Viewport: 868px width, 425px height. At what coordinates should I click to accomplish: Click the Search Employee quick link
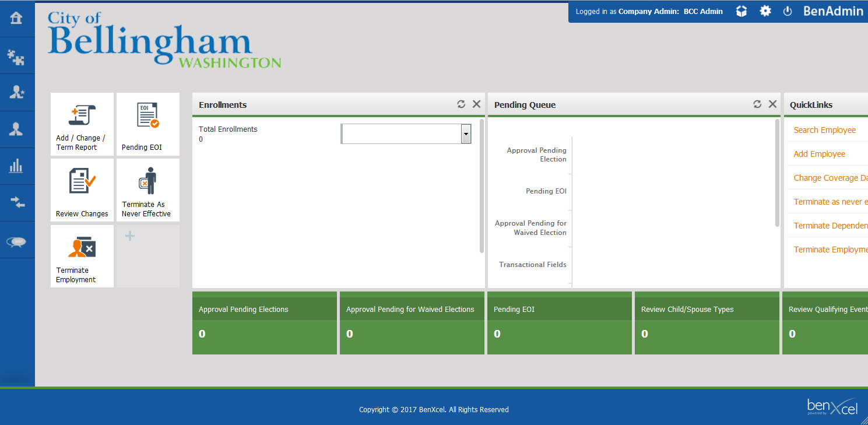(x=824, y=130)
